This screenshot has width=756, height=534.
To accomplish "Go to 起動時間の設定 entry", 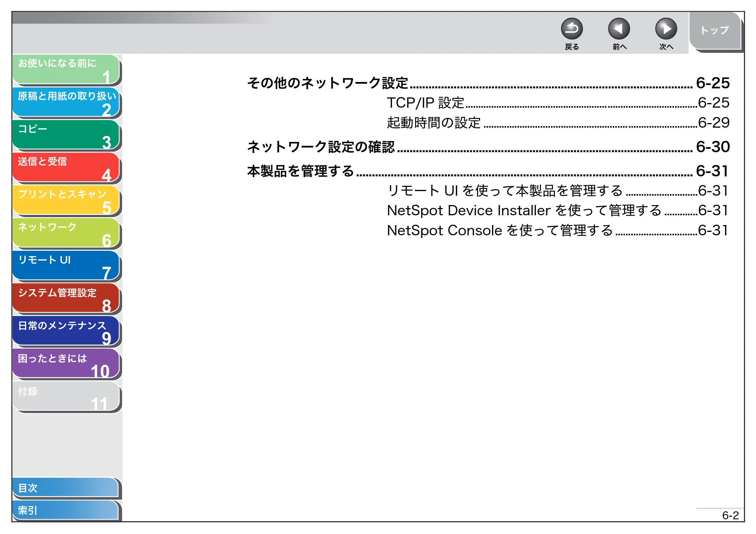I will [x=558, y=123].
